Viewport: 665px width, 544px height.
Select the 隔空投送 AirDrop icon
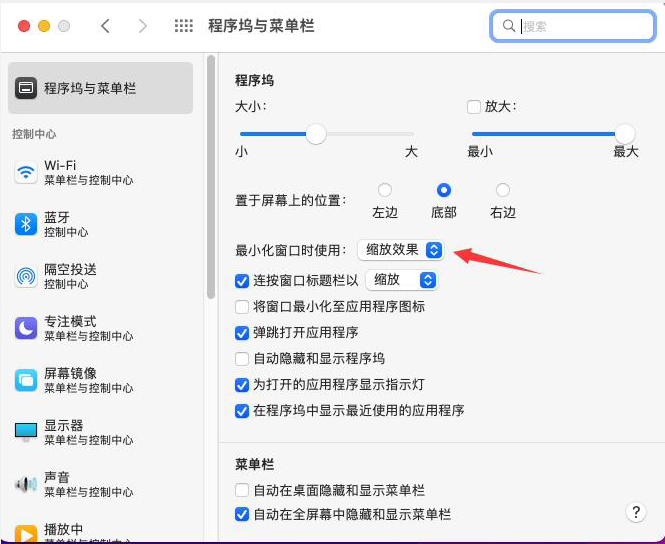click(x=26, y=276)
